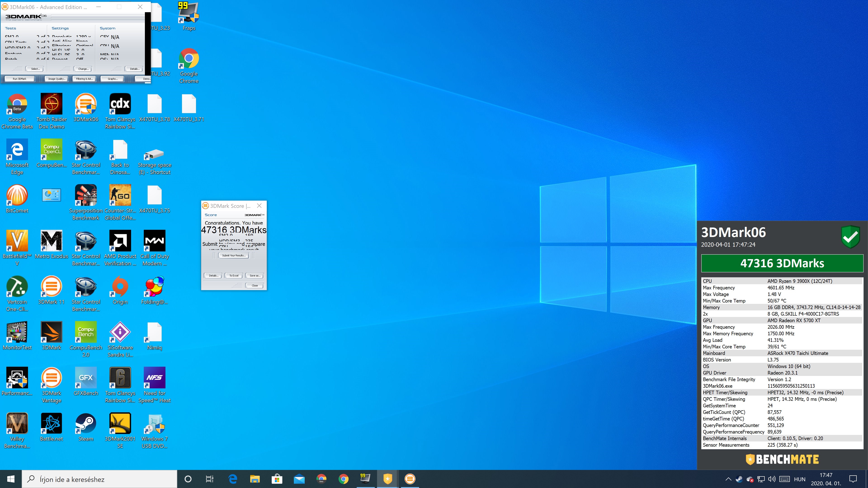Open 3DMark2001 SE shortcut
This screenshot has height=488, width=868.
120,431
